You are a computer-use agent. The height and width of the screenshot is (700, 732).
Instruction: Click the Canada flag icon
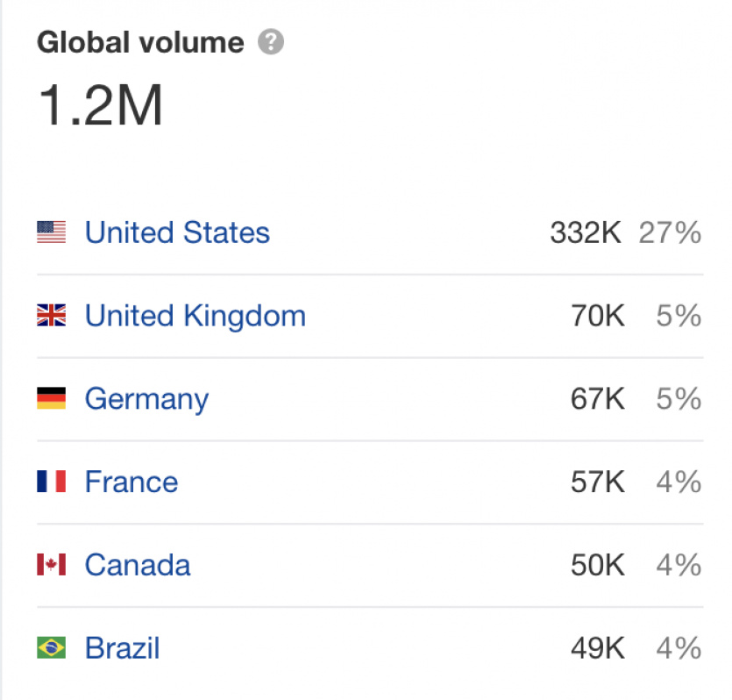(x=52, y=565)
